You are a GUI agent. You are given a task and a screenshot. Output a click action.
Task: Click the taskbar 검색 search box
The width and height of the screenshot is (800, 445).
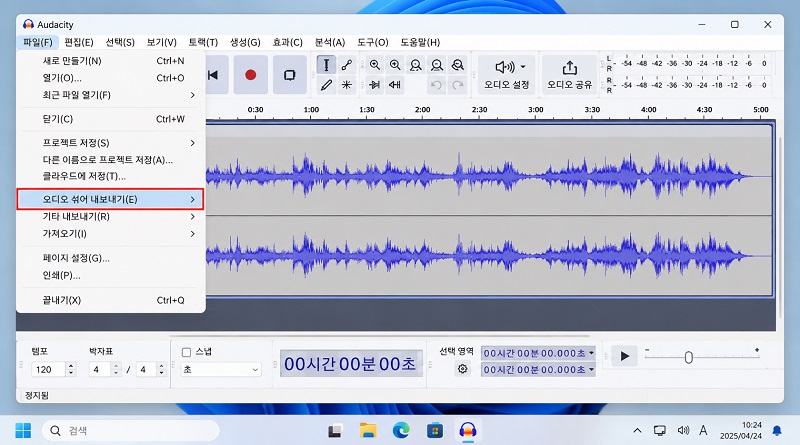pyautogui.click(x=131, y=431)
